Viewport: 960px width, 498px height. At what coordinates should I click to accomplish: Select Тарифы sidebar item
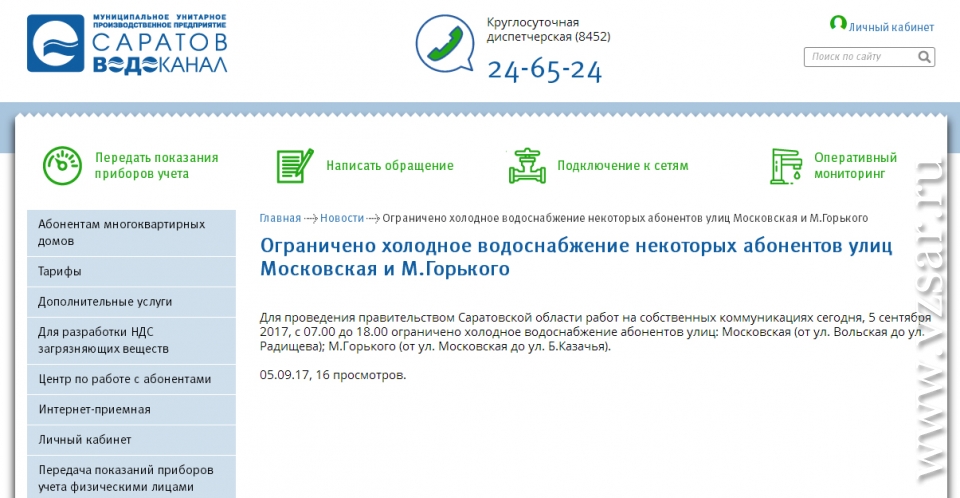(x=131, y=271)
